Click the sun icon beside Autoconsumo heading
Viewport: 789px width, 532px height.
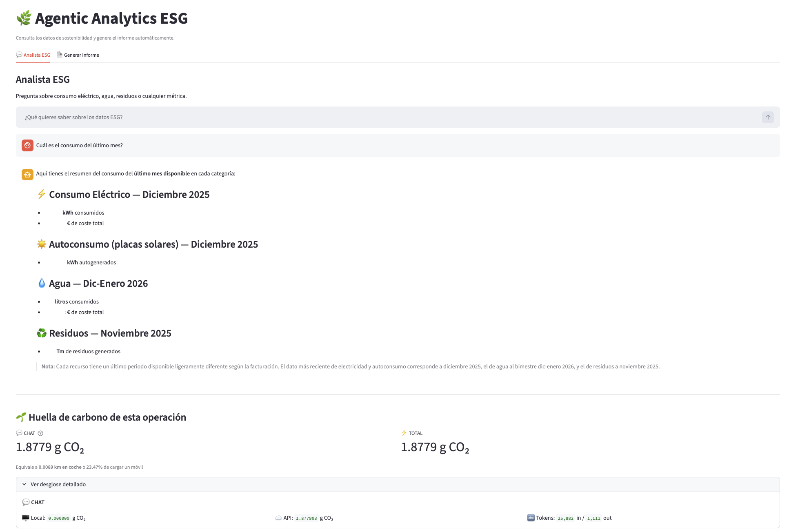click(42, 244)
